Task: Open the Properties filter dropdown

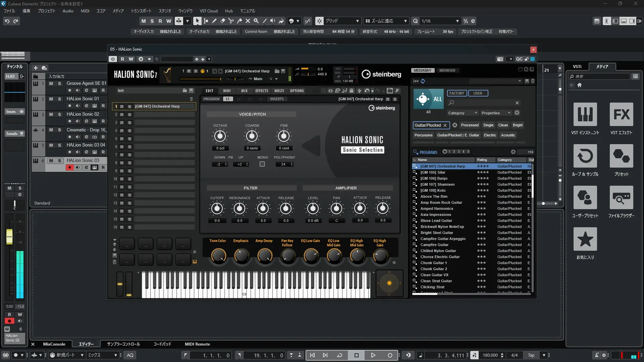Action: click(x=496, y=113)
